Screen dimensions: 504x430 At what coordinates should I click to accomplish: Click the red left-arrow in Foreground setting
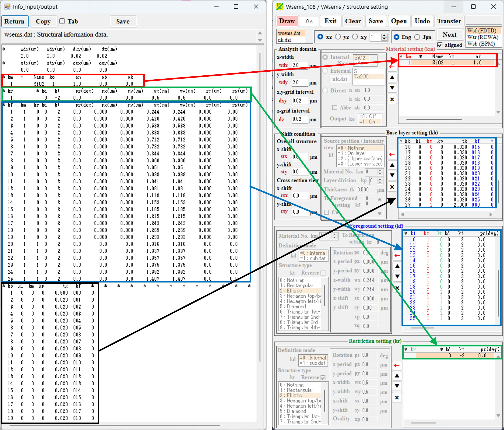click(x=397, y=255)
